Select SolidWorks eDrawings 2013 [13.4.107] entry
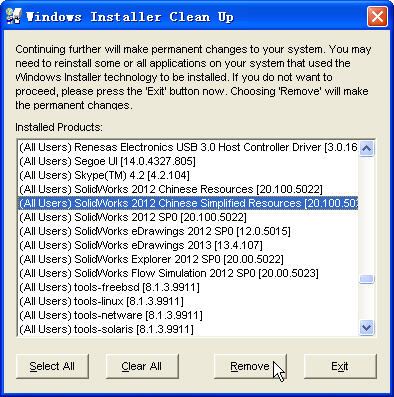Image resolution: width=394 pixels, height=397 pixels. click(x=188, y=245)
